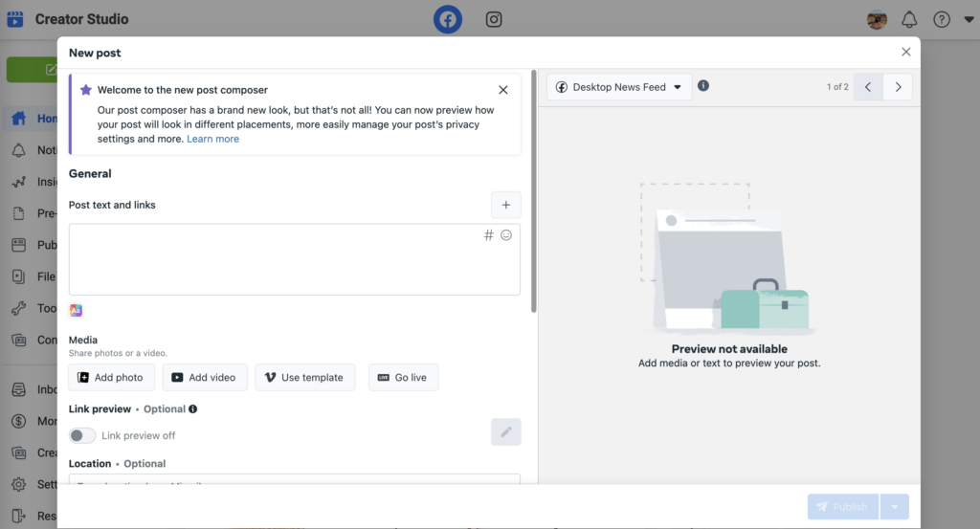This screenshot has width=980, height=529.
Task: Open the Notifications bell in sidebar
Action: tap(19, 150)
